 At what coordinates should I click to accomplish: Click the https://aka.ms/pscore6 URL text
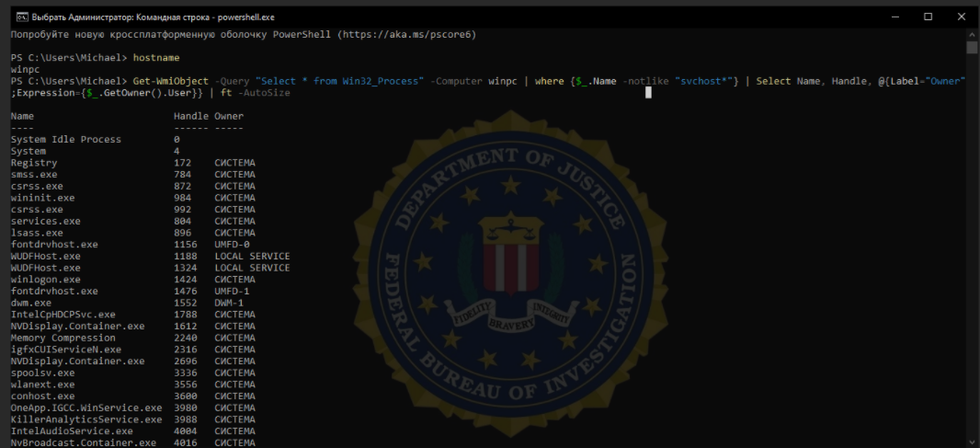pos(407,34)
